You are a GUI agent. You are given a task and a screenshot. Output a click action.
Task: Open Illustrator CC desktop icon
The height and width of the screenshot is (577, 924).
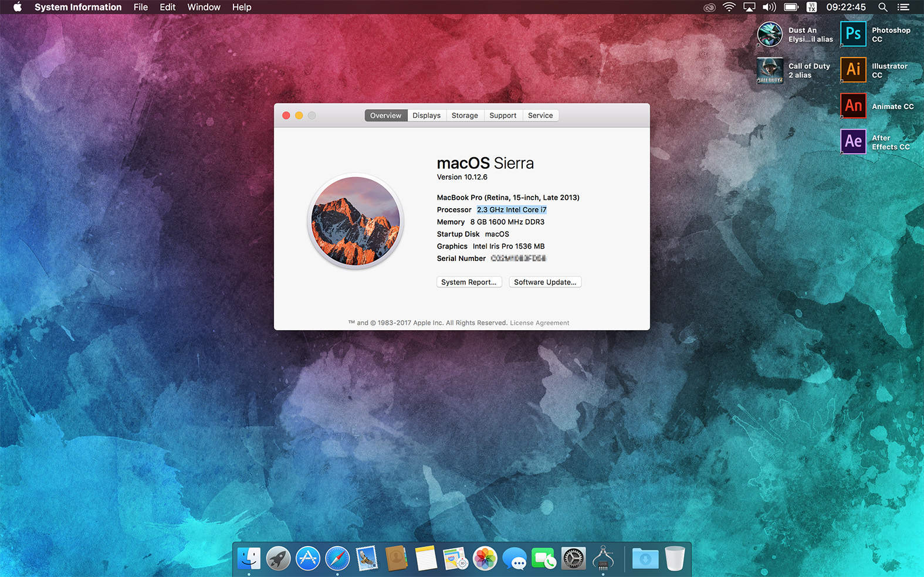[853, 70]
